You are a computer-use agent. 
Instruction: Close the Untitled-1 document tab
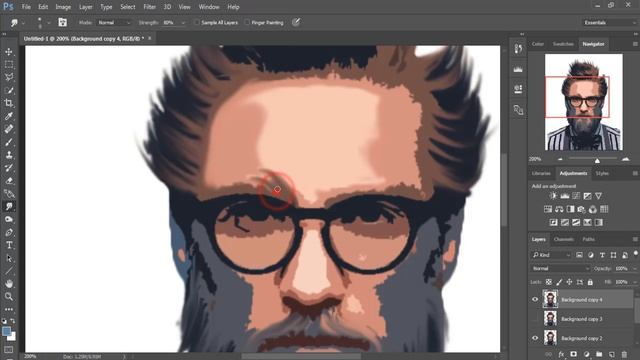149,38
